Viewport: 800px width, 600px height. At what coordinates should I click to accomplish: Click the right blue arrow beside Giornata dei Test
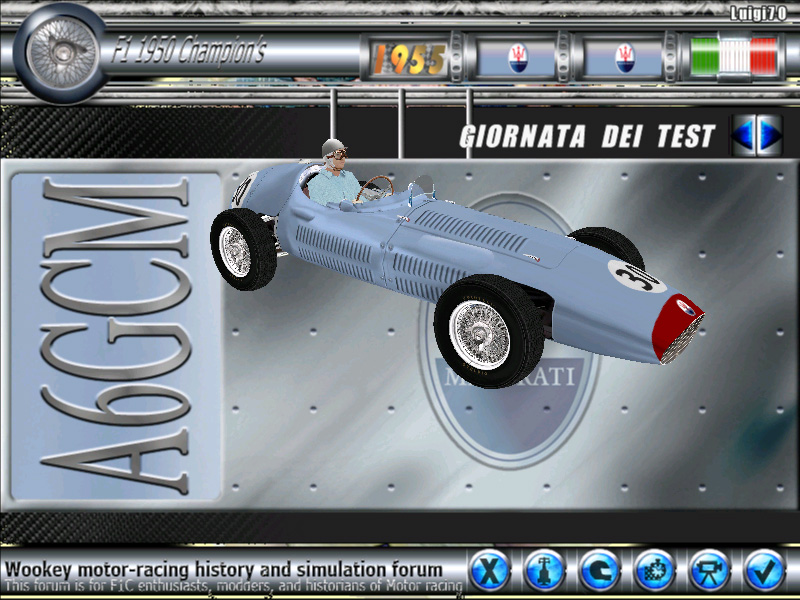(770, 135)
